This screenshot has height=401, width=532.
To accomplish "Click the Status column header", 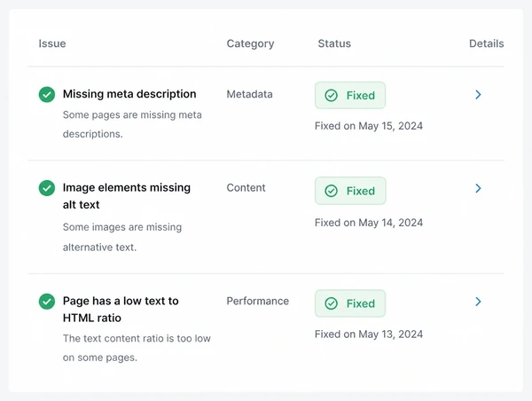I will tap(334, 43).
